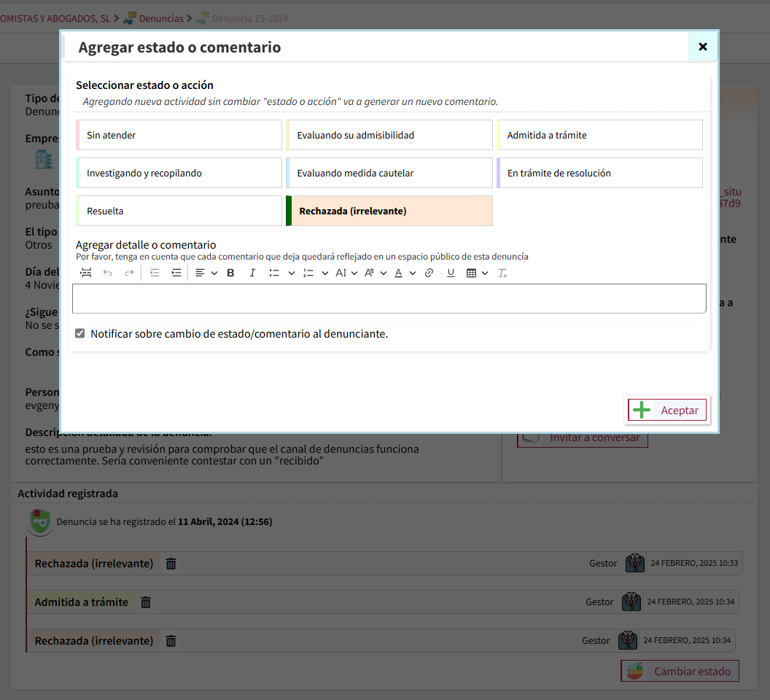The height and width of the screenshot is (700, 770).
Task: Apply italic formatting in the comment editor
Action: [252, 273]
